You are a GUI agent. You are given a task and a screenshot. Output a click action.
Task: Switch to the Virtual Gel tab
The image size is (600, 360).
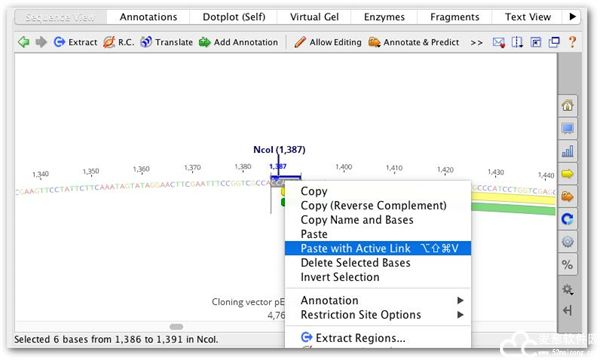tap(314, 17)
